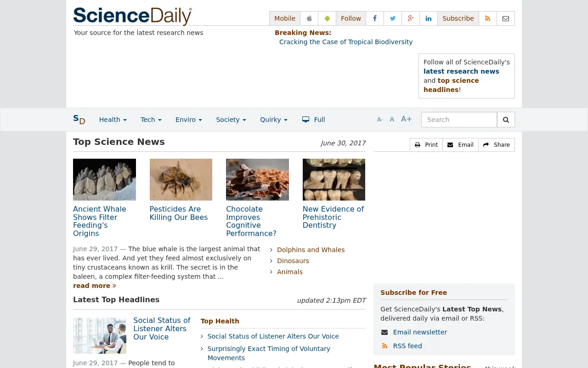Open the Enviro dropdown
The width and height of the screenshot is (588, 368).
pos(189,120)
